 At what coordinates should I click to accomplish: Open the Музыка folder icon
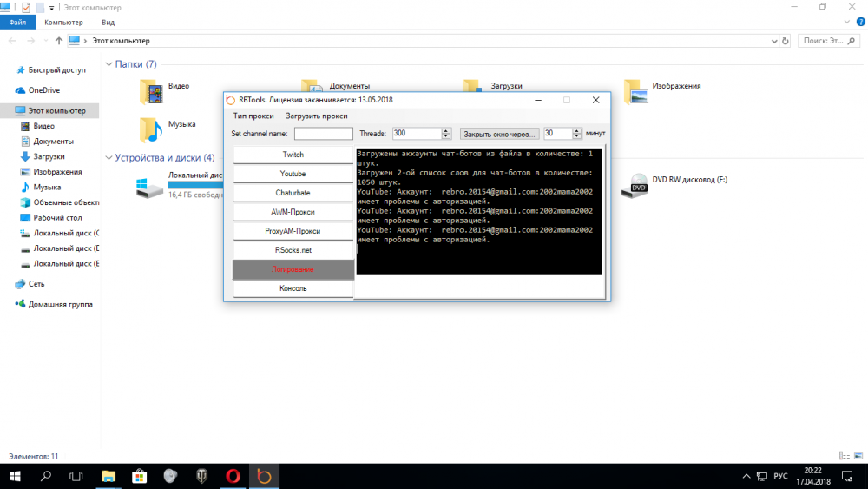click(x=151, y=129)
